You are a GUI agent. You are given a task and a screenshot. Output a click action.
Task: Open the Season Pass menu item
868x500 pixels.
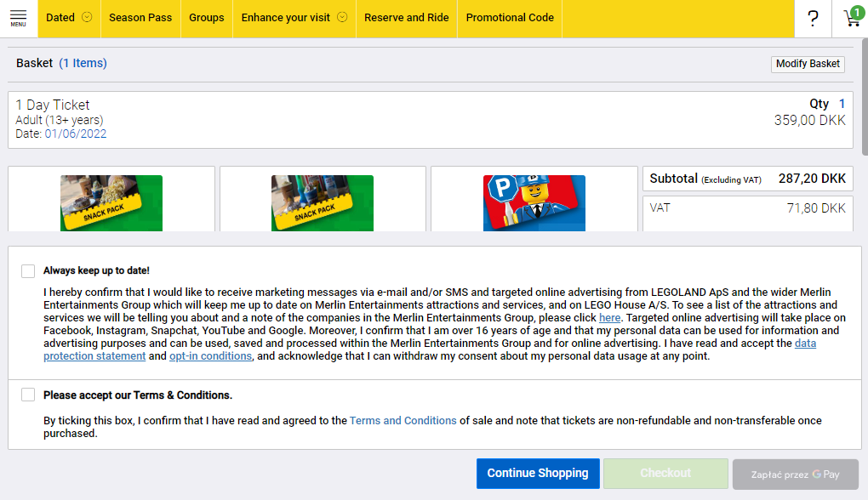click(x=140, y=18)
